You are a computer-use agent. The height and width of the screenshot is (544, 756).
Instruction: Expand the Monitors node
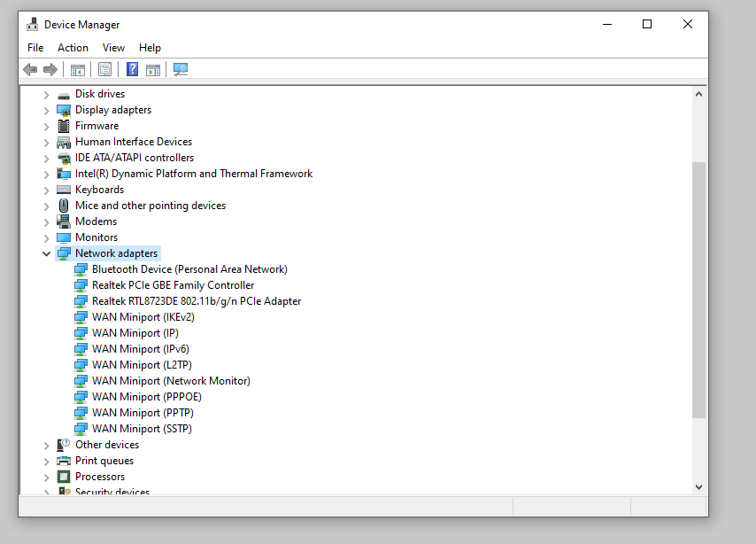point(46,238)
